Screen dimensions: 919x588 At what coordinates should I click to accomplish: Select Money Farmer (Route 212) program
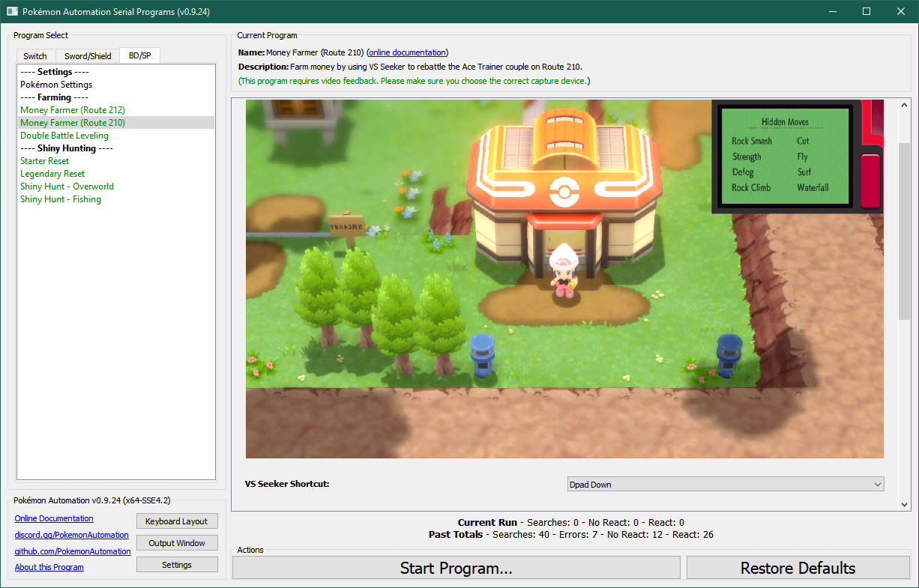tap(73, 110)
